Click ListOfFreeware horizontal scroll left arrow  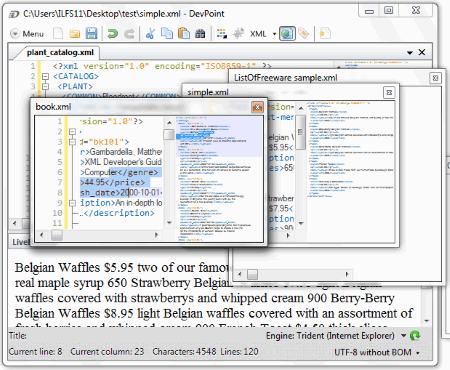(240, 274)
